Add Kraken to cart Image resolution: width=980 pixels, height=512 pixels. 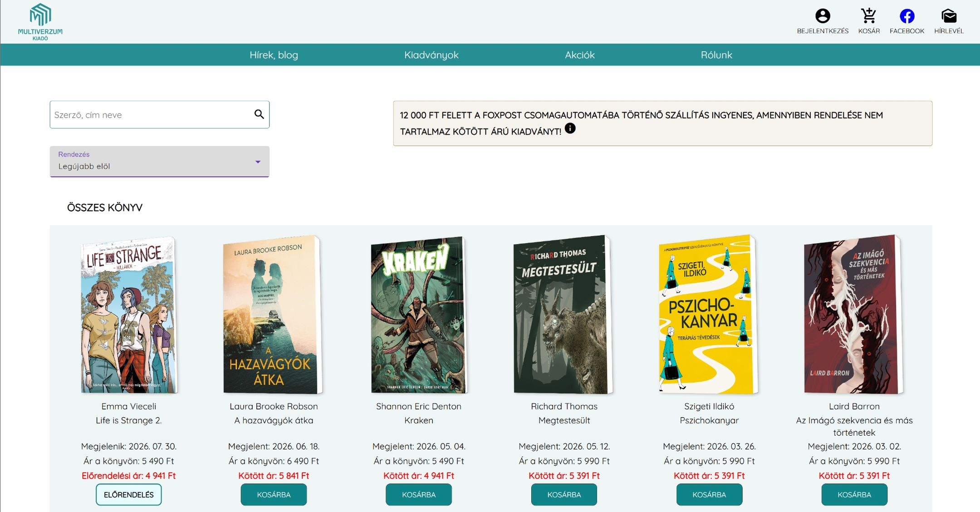pyautogui.click(x=419, y=494)
